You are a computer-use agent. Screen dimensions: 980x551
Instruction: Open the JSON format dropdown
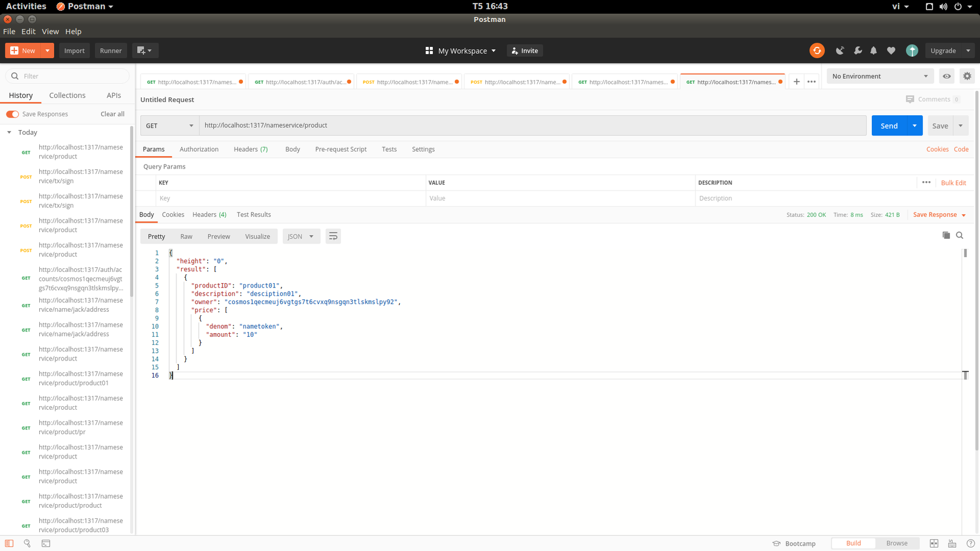[301, 236]
